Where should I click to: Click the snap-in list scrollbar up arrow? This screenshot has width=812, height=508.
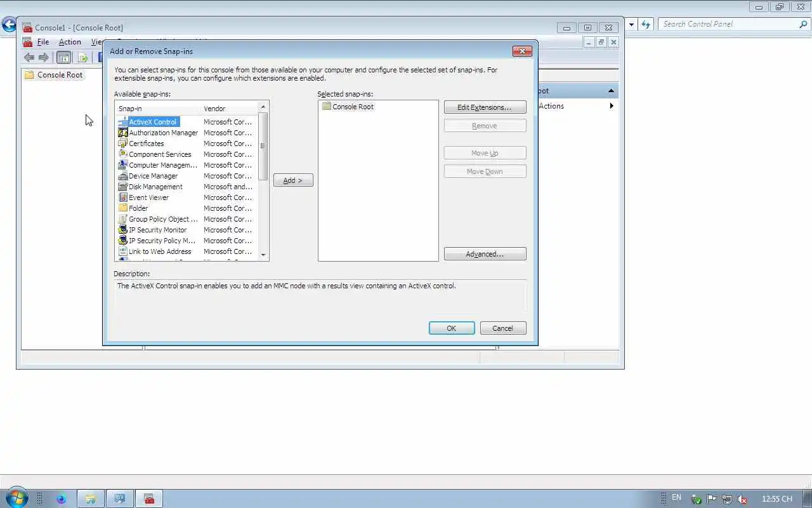[263, 107]
